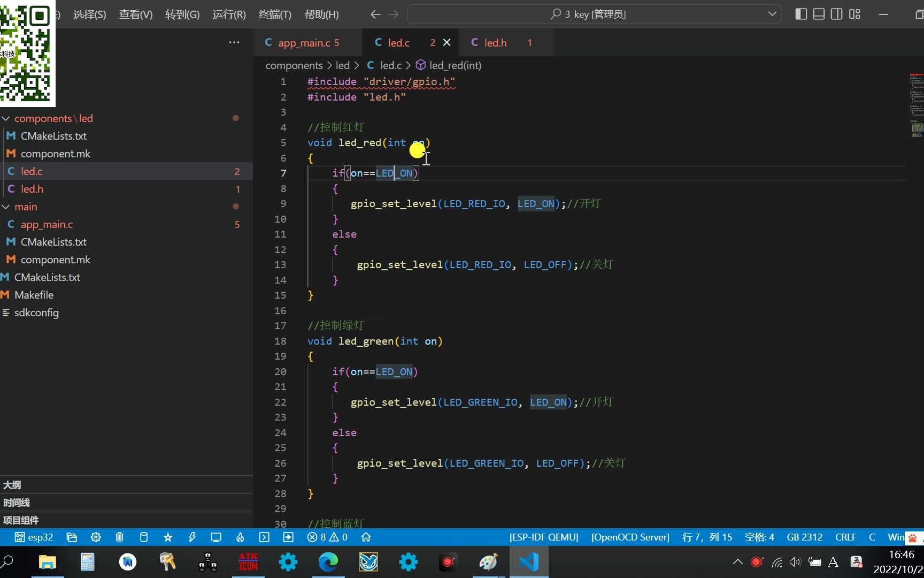Open the dropdown arrow beside command center

772,14
